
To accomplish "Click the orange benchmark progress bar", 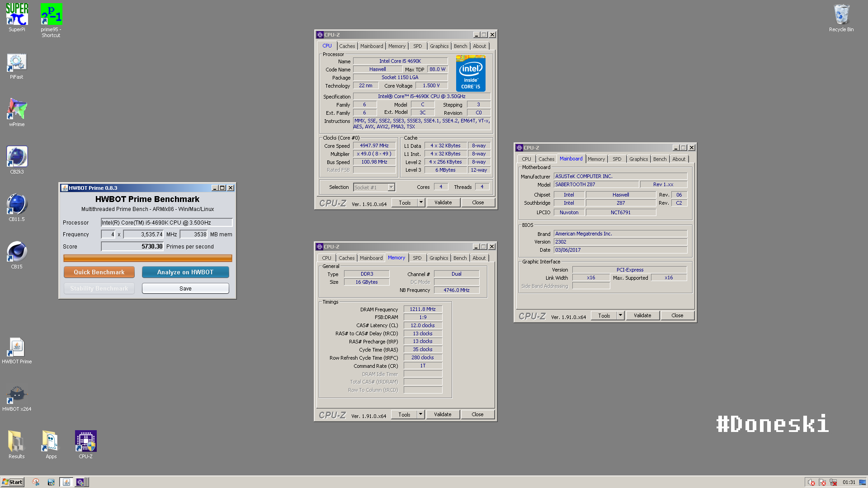I will [x=147, y=258].
